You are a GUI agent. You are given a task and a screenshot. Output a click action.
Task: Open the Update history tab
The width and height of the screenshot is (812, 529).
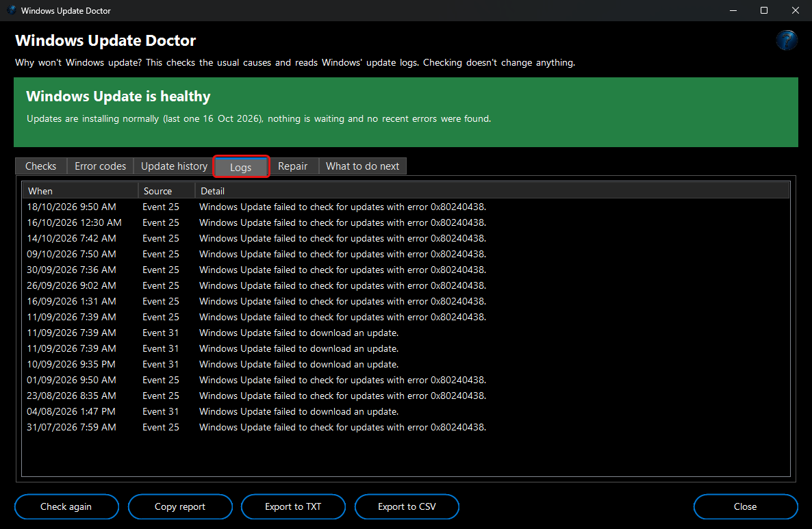[x=174, y=166]
